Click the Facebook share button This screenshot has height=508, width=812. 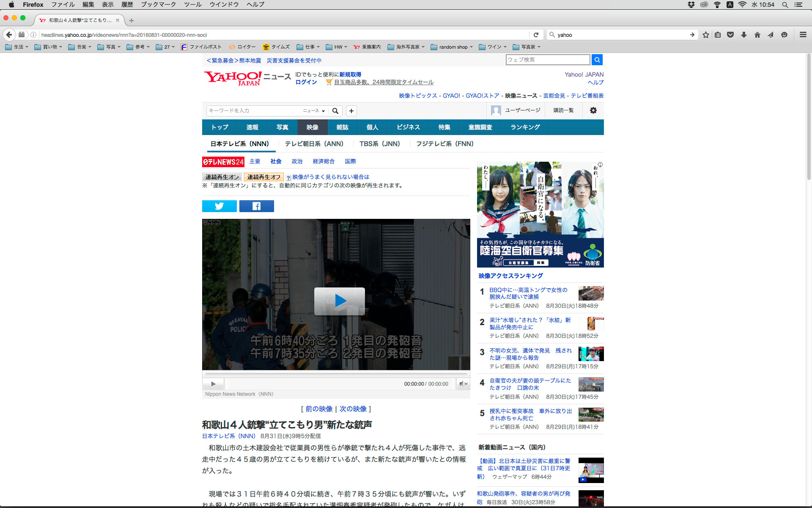[256, 206]
